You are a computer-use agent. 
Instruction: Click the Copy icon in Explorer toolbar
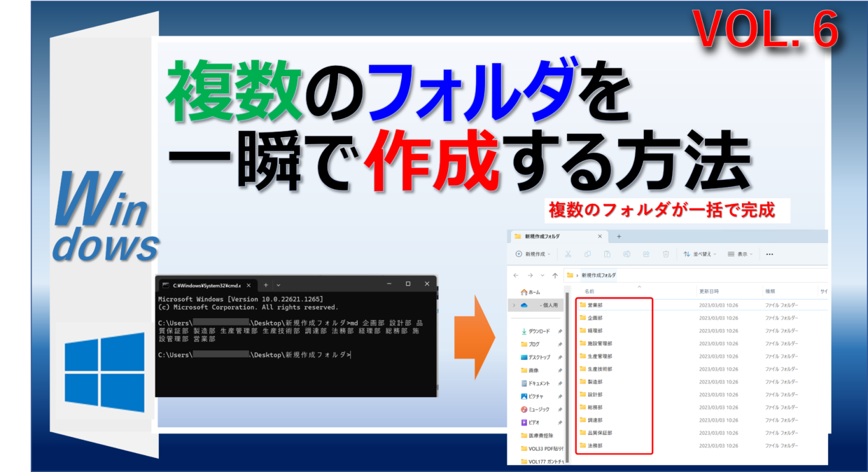(x=588, y=254)
